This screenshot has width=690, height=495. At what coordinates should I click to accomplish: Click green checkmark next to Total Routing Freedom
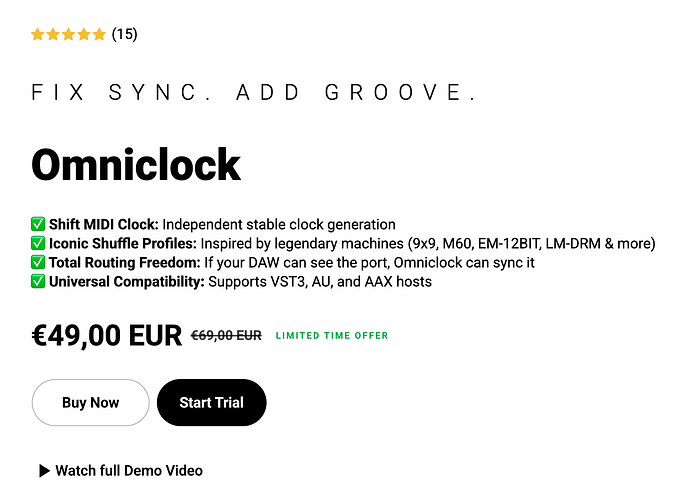click(x=38, y=262)
